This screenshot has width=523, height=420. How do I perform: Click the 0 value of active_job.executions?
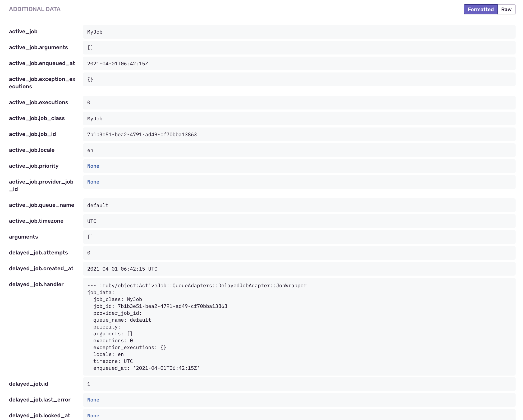pos(89,103)
